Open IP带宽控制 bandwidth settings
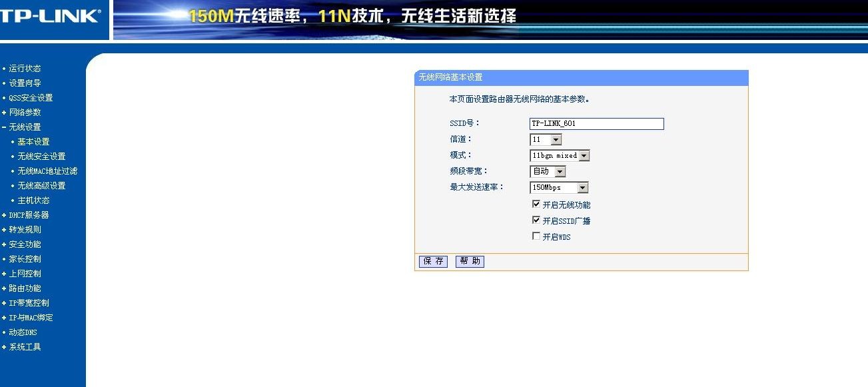868x387 pixels. [x=29, y=302]
